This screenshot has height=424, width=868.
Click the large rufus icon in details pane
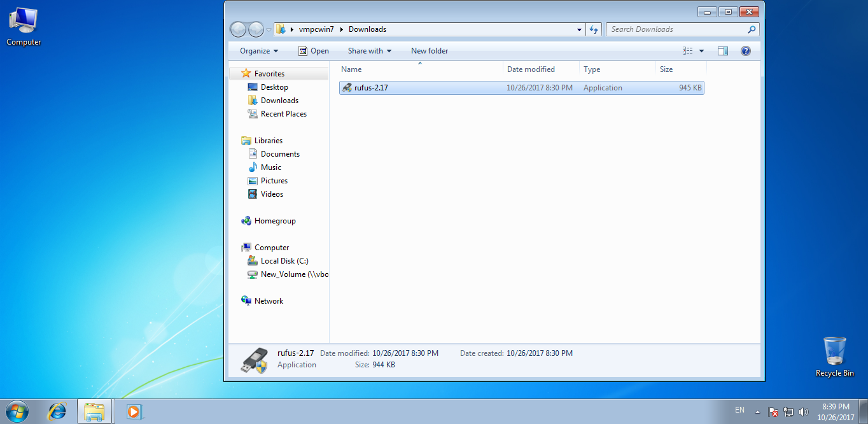coord(254,360)
